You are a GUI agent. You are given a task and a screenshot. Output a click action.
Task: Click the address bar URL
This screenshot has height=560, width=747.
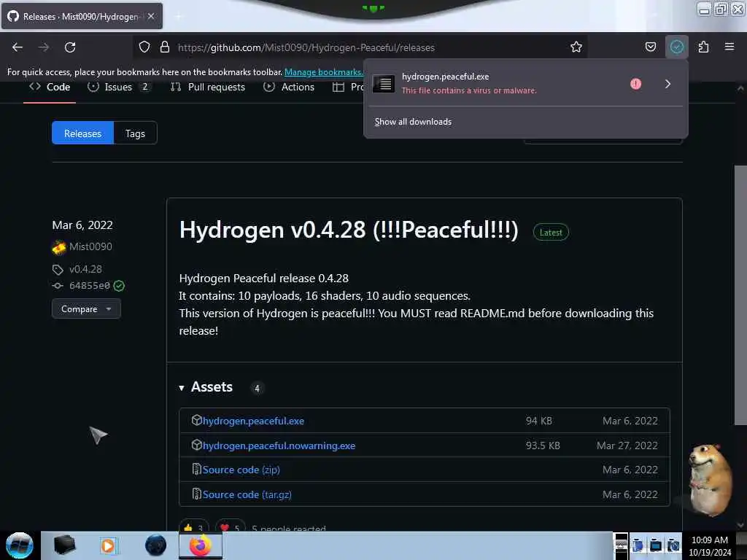click(306, 47)
